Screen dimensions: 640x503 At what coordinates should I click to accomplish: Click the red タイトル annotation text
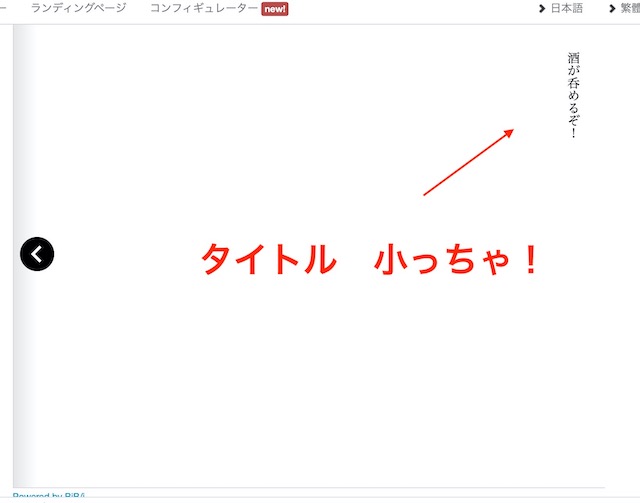pos(268,260)
